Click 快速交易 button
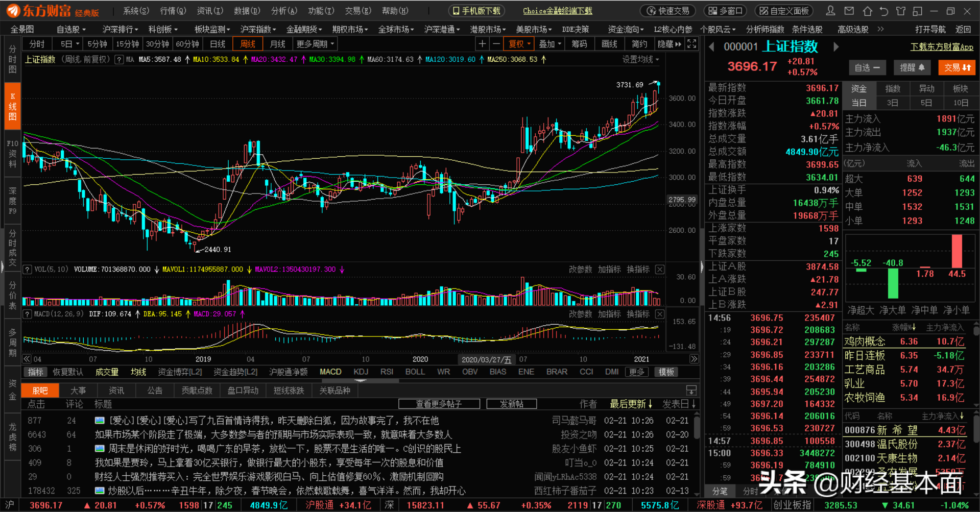Screen dimensions: 980x512 tap(668, 11)
